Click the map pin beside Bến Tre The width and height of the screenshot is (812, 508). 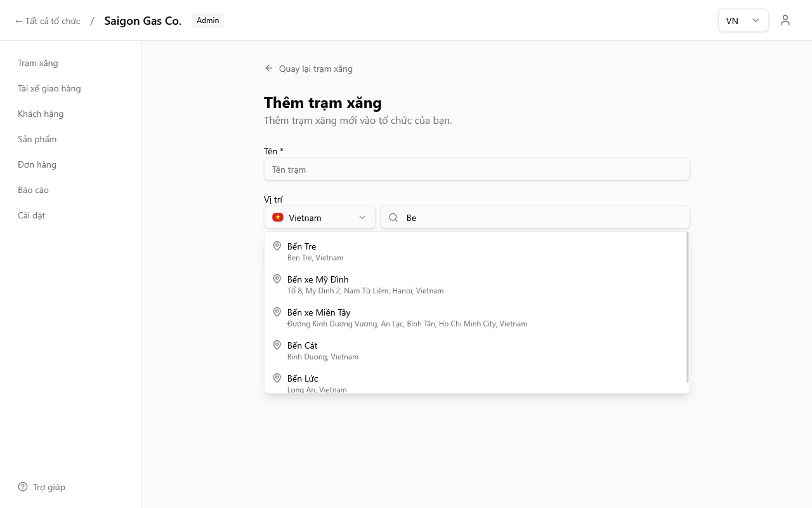[x=277, y=246]
